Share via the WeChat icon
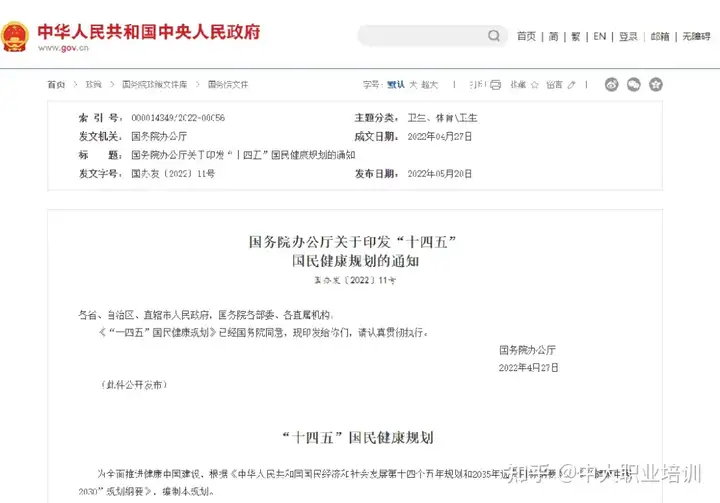The width and height of the screenshot is (720, 503). (x=634, y=85)
